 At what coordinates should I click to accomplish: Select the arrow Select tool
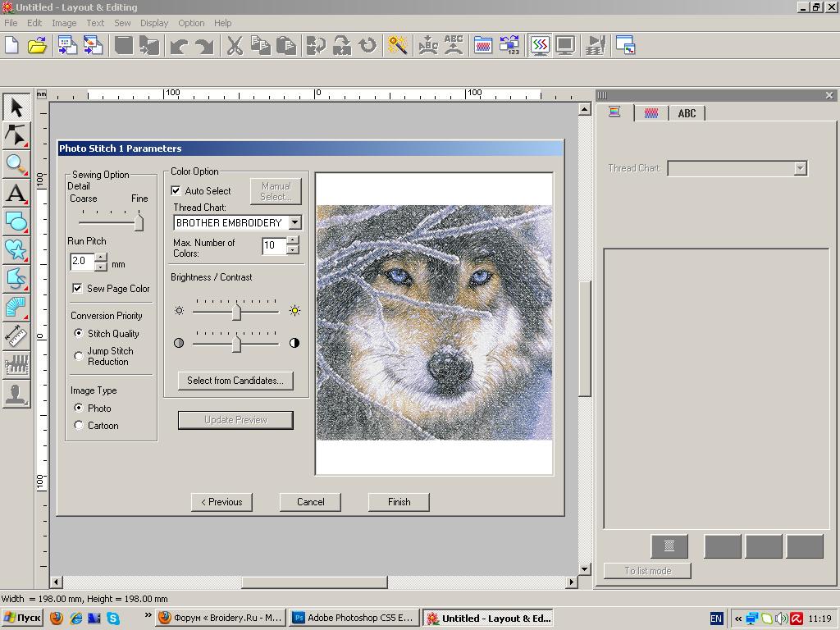tap(16, 107)
